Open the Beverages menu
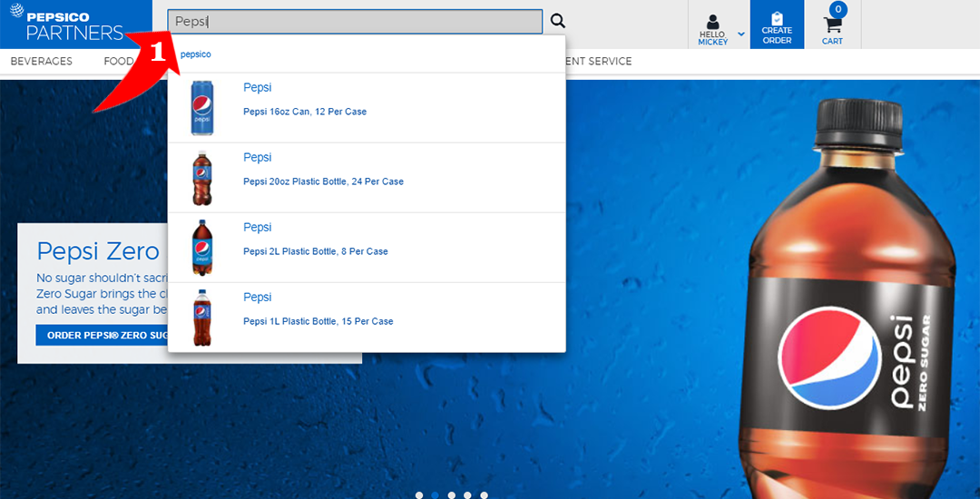The height and width of the screenshot is (499, 980). tap(41, 61)
